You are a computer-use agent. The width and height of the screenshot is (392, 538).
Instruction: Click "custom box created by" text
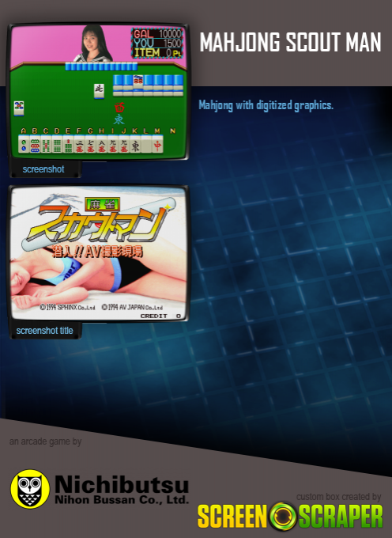(338, 497)
